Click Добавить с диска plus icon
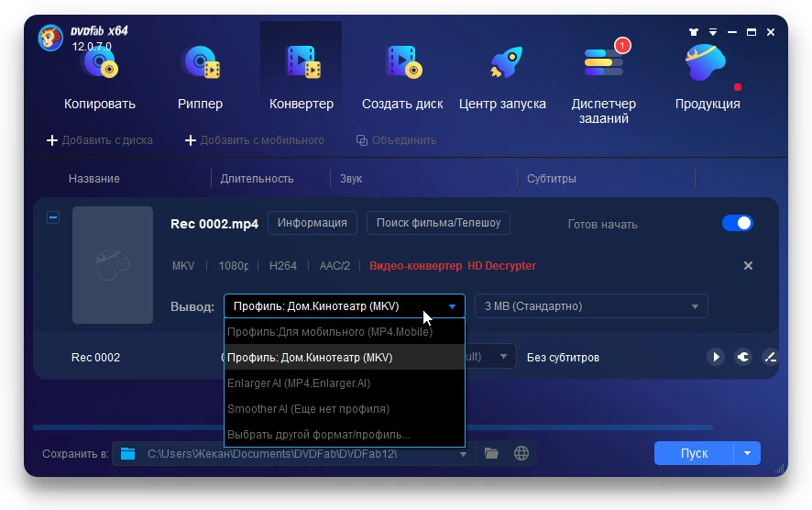The height and width of the screenshot is (510, 812). [x=52, y=140]
